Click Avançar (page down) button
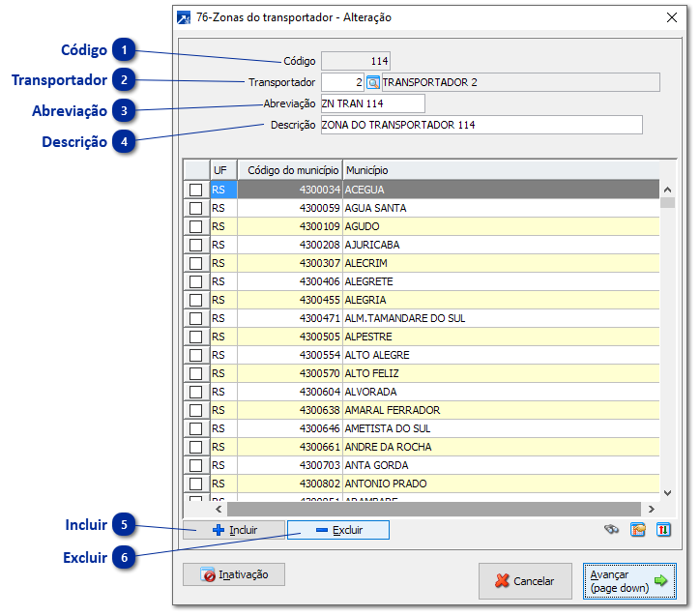 point(629,581)
